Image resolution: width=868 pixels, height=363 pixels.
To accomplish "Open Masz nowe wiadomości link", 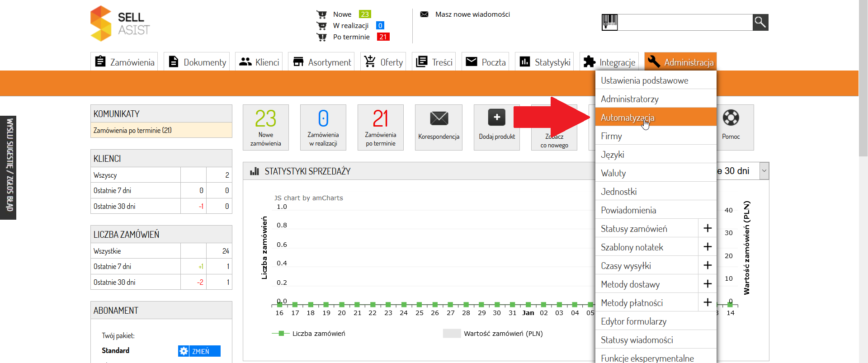I will pyautogui.click(x=472, y=14).
